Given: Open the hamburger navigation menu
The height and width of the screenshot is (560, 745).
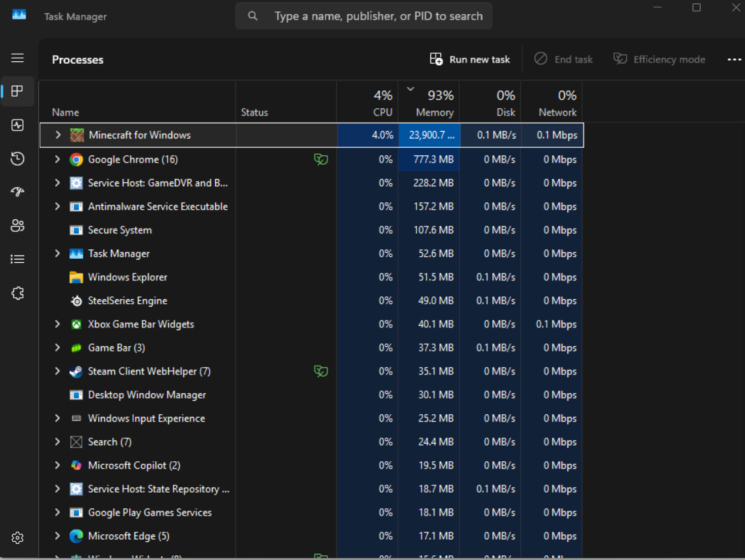Looking at the screenshot, I should [x=17, y=58].
